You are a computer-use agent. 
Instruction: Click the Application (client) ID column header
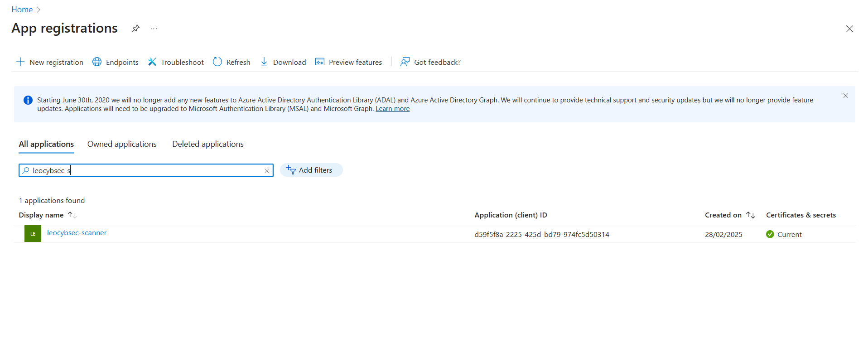(x=511, y=215)
